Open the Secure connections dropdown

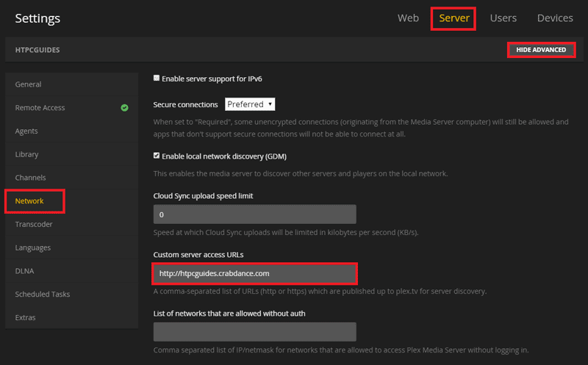click(250, 104)
